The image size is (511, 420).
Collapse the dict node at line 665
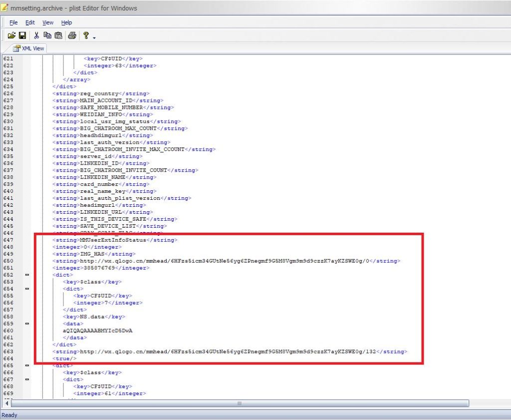(27, 366)
